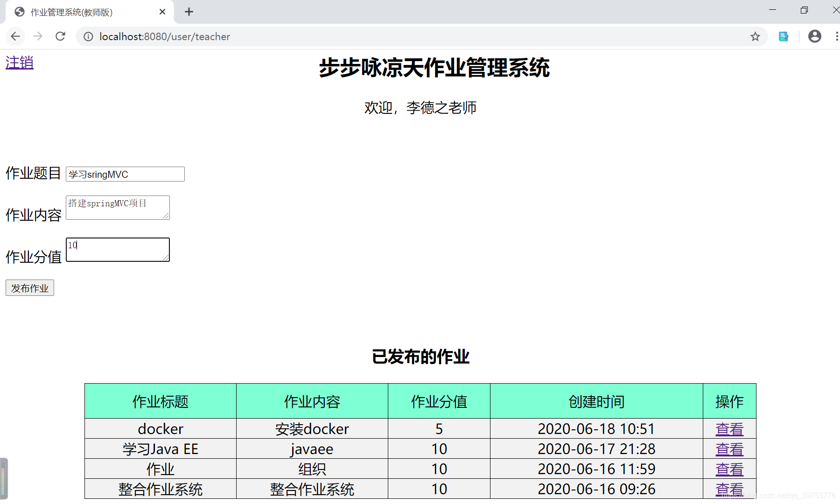View site information icon in the address bar
Screen dimensions: 840x504
[x=88, y=36]
